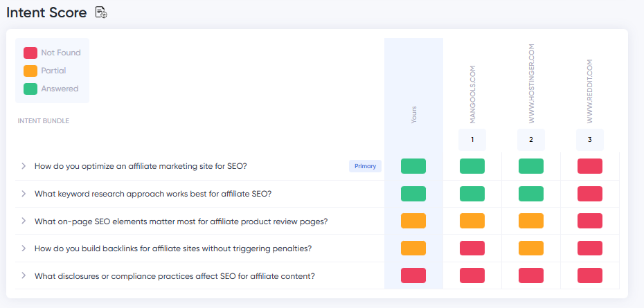
Task: Click the green Answered legend swatch
Action: [x=30, y=89]
